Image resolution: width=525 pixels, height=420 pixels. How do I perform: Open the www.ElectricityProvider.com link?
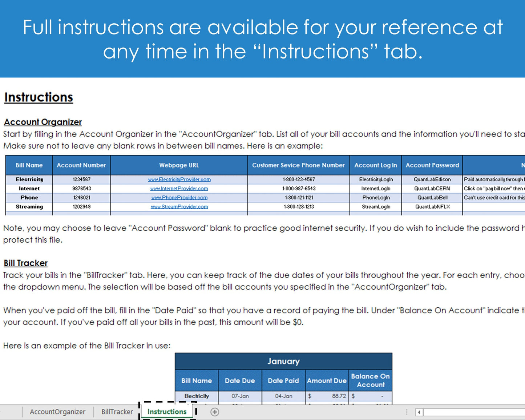[x=179, y=179]
